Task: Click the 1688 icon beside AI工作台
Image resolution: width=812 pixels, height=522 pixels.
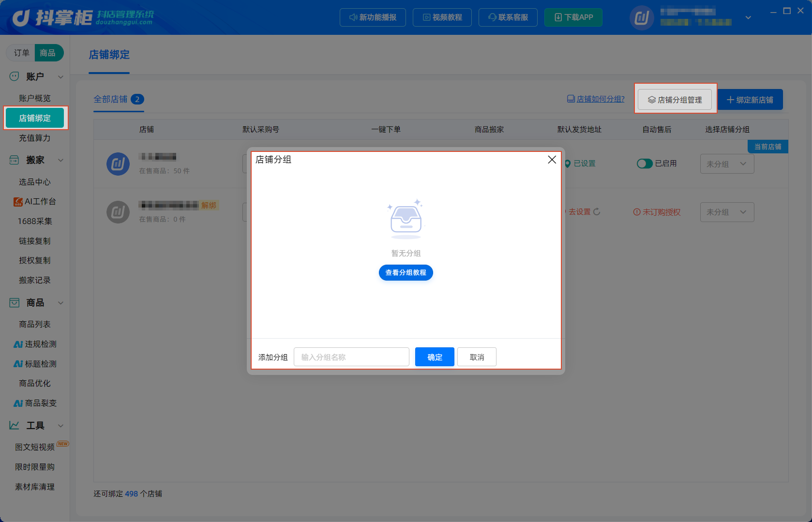Action: pyautogui.click(x=18, y=202)
